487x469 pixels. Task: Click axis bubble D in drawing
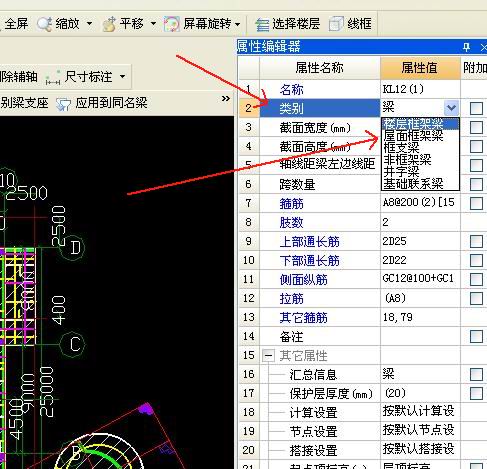tap(72, 247)
